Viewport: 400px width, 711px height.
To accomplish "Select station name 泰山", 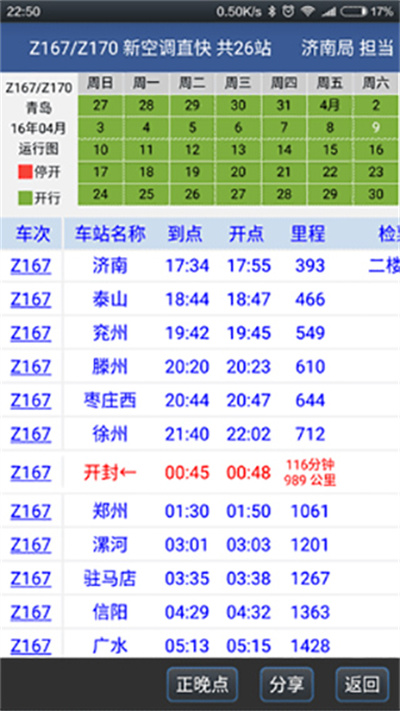I will point(110,299).
